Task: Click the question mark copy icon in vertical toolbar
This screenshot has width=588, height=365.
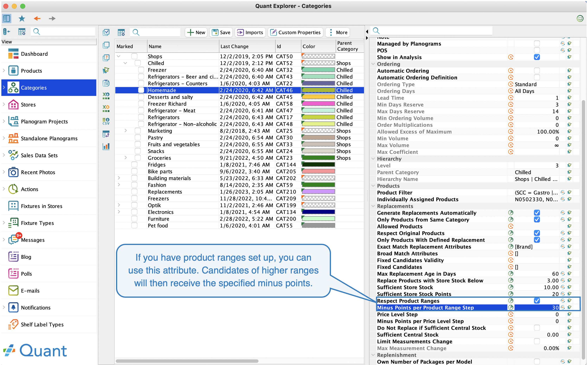Action: point(106,58)
